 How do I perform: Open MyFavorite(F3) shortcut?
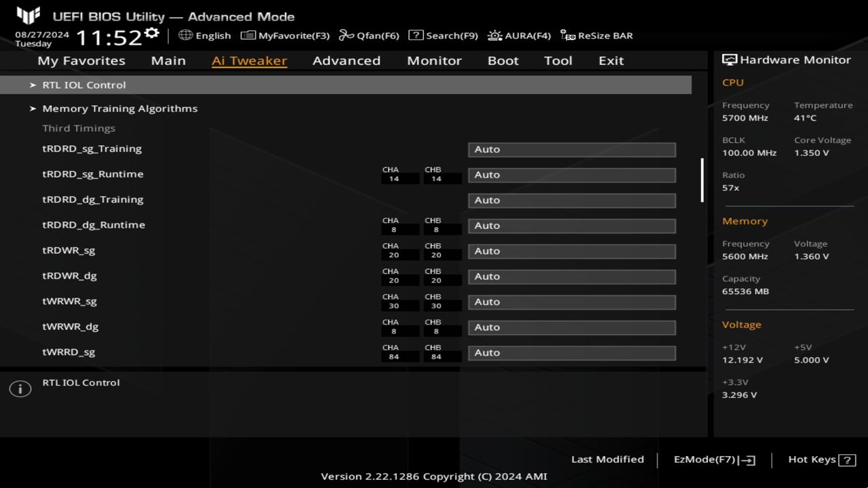point(285,35)
